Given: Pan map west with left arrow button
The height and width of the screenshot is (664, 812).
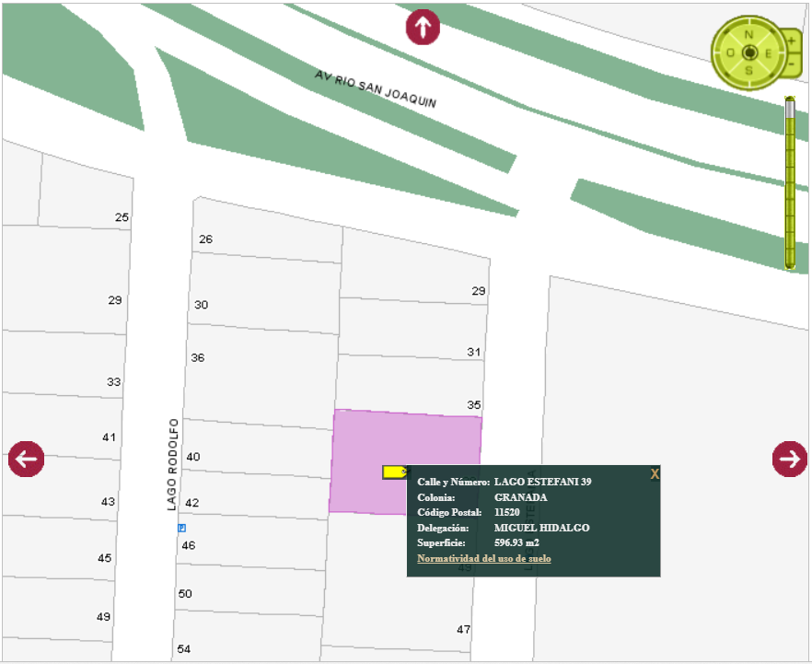Looking at the screenshot, I should coord(26,458).
